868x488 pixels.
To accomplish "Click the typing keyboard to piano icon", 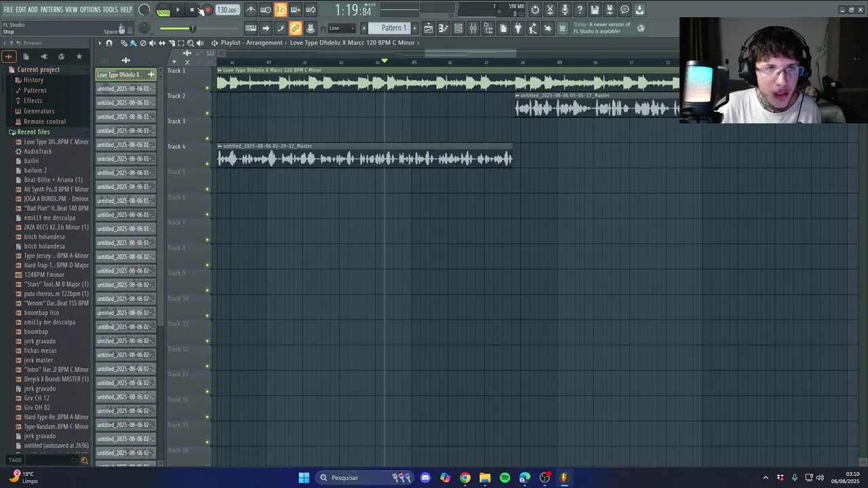I will [251, 28].
